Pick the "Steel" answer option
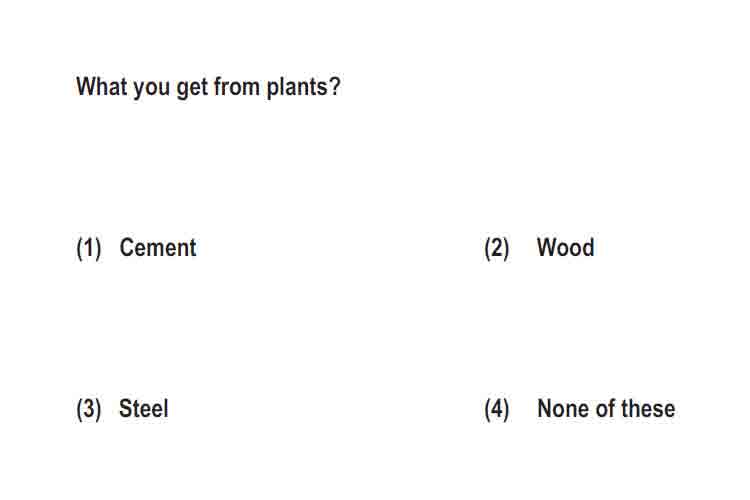 pos(143,409)
